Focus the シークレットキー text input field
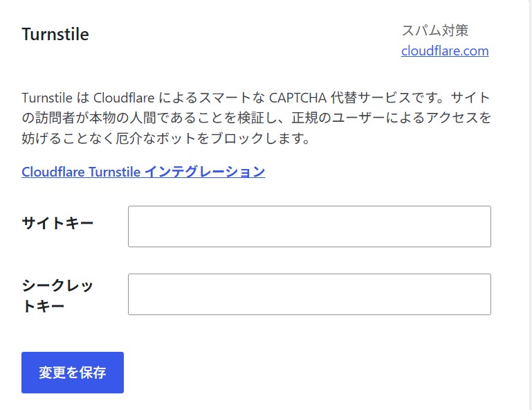 (x=309, y=294)
